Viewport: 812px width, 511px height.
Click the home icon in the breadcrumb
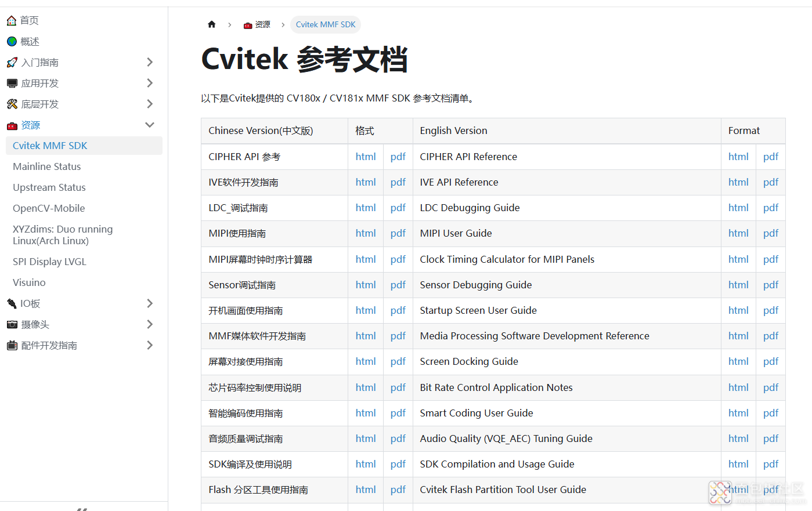click(212, 24)
